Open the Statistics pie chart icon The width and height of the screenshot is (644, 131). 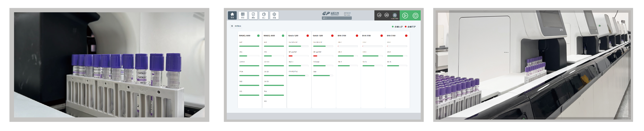click(263, 15)
